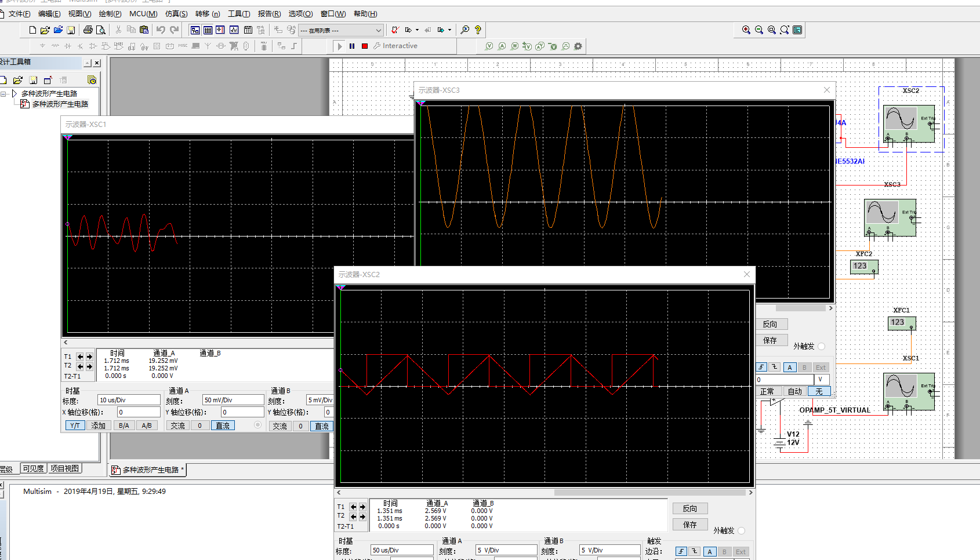
Task: Place MISC component from toolbar
Action: click(183, 46)
